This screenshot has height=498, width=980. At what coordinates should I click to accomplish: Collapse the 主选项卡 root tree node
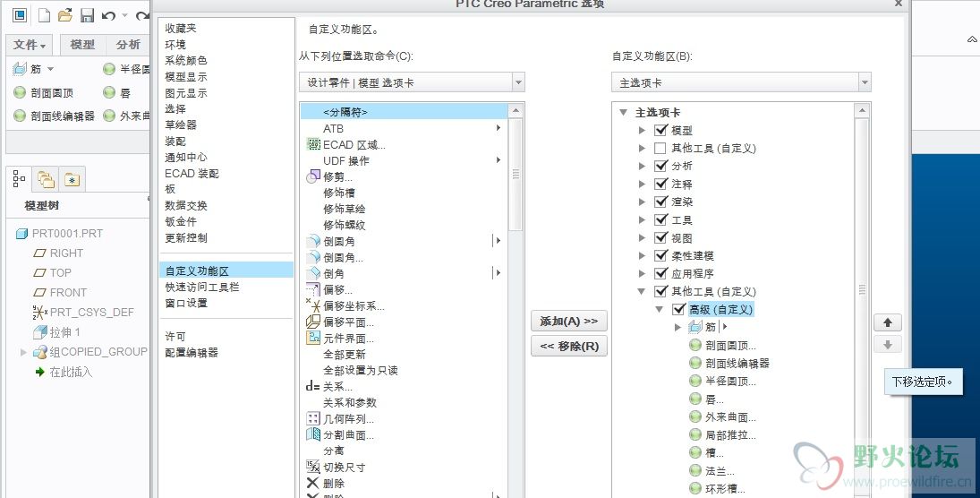(x=623, y=113)
